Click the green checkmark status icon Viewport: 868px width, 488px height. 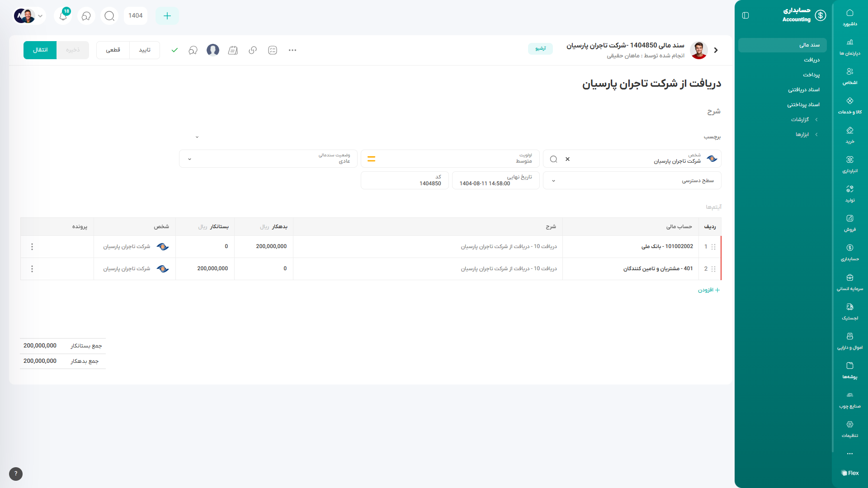point(175,50)
